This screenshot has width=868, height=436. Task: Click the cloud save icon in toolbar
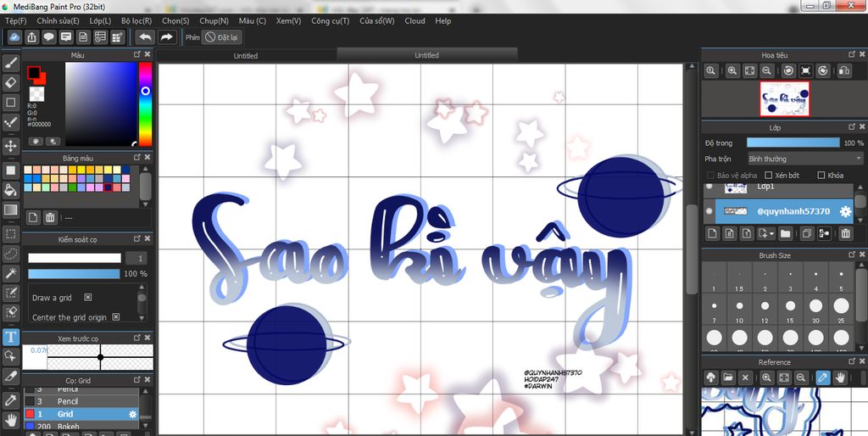(15, 37)
